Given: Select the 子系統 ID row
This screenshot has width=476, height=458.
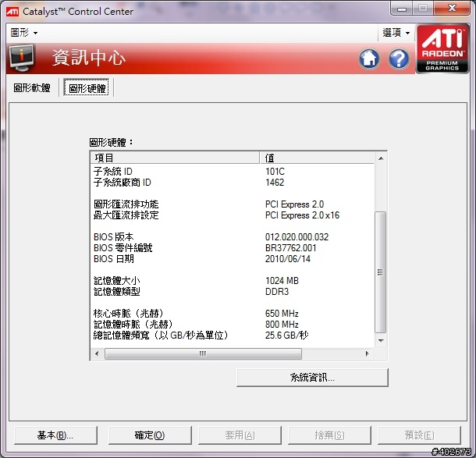Looking at the screenshot, I should click(x=233, y=172).
